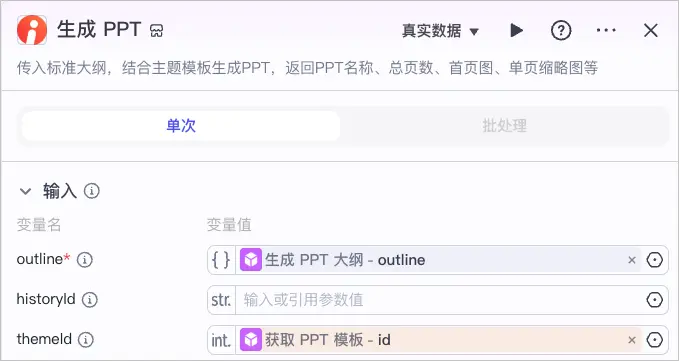Open help via the question mark icon
679x361 pixels.
tap(561, 30)
